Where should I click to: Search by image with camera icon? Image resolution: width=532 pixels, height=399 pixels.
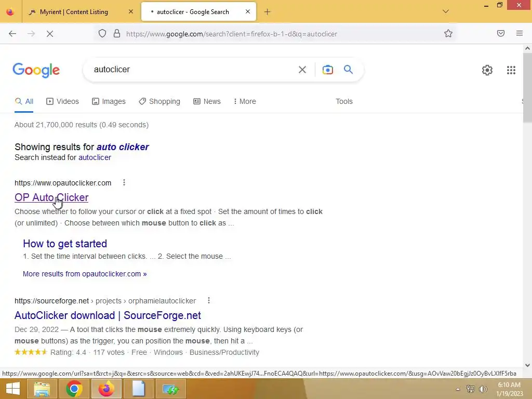tap(327, 70)
